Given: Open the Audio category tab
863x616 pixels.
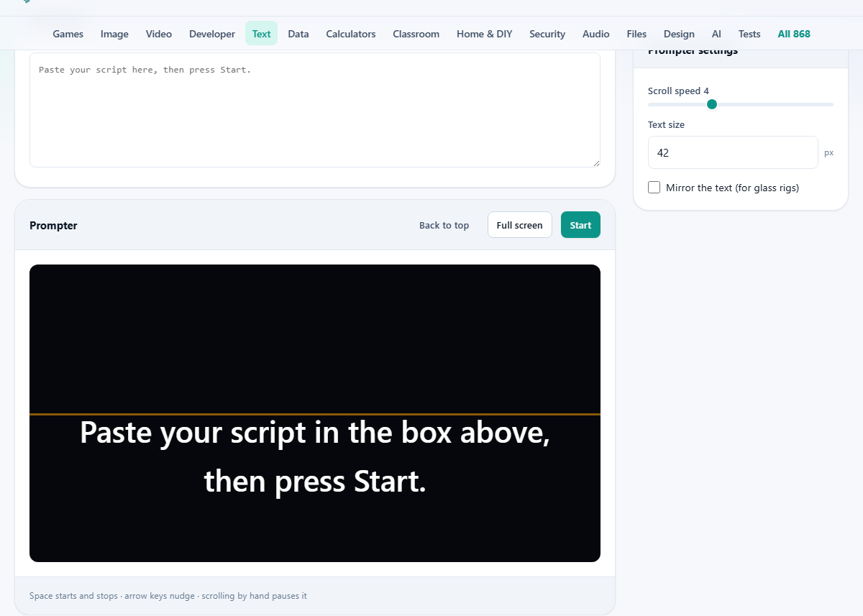Looking at the screenshot, I should coord(596,34).
